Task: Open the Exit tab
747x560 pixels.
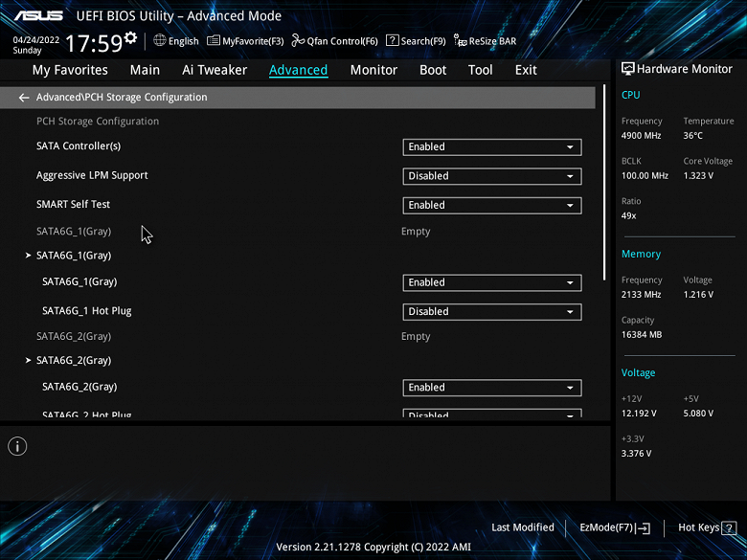Action: [x=526, y=70]
